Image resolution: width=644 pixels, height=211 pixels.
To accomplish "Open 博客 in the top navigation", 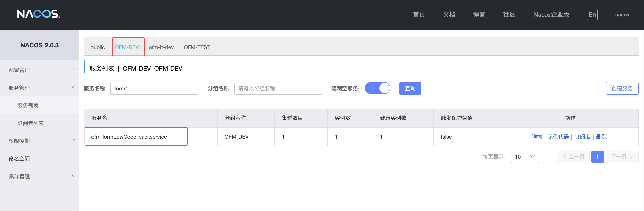I will [479, 15].
